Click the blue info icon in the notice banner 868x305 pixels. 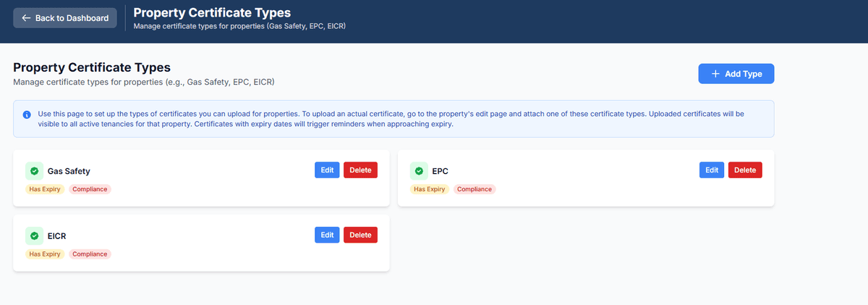coord(27,114)
